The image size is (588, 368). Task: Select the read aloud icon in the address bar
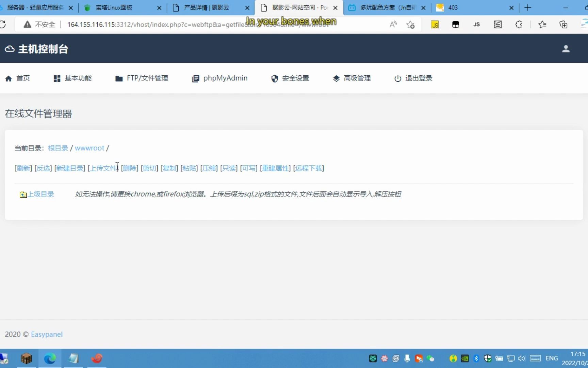393,24
